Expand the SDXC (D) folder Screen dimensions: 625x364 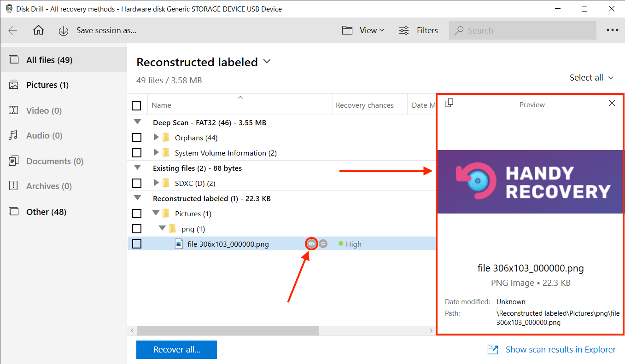[x=156, y=183]
